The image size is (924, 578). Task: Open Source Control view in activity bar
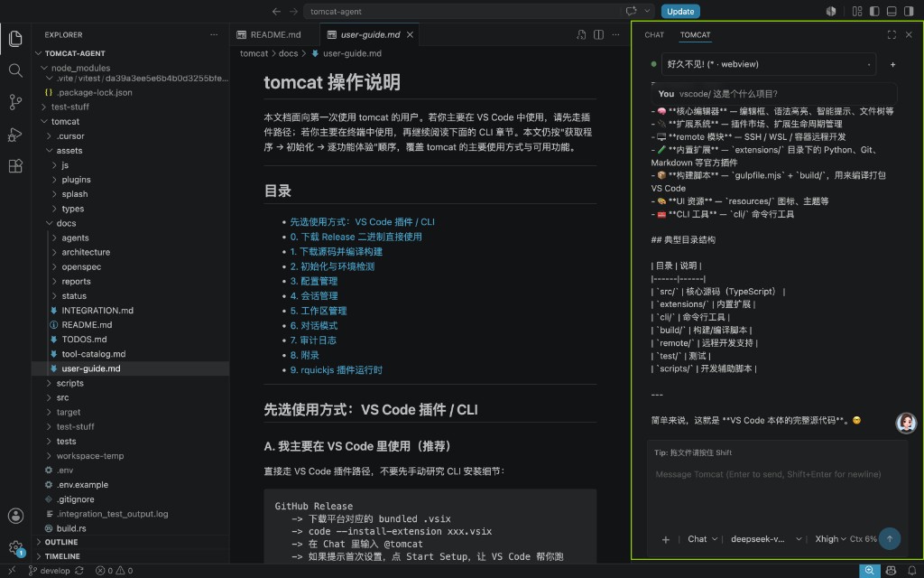coord(15,102)
